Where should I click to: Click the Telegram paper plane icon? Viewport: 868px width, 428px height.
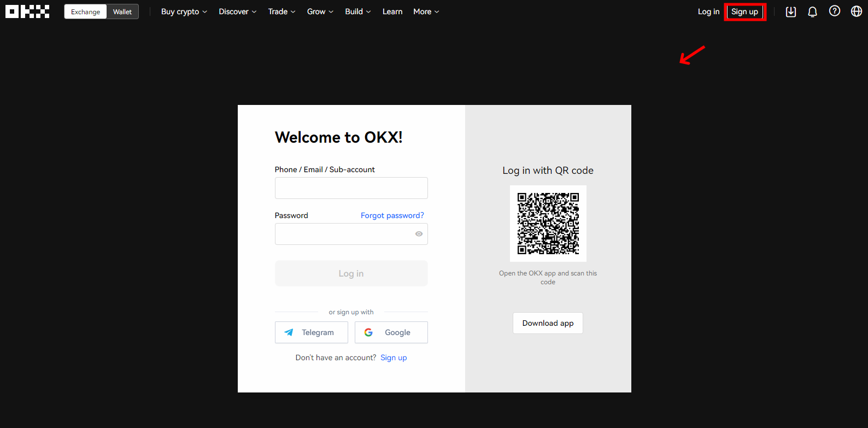point(289,332)
